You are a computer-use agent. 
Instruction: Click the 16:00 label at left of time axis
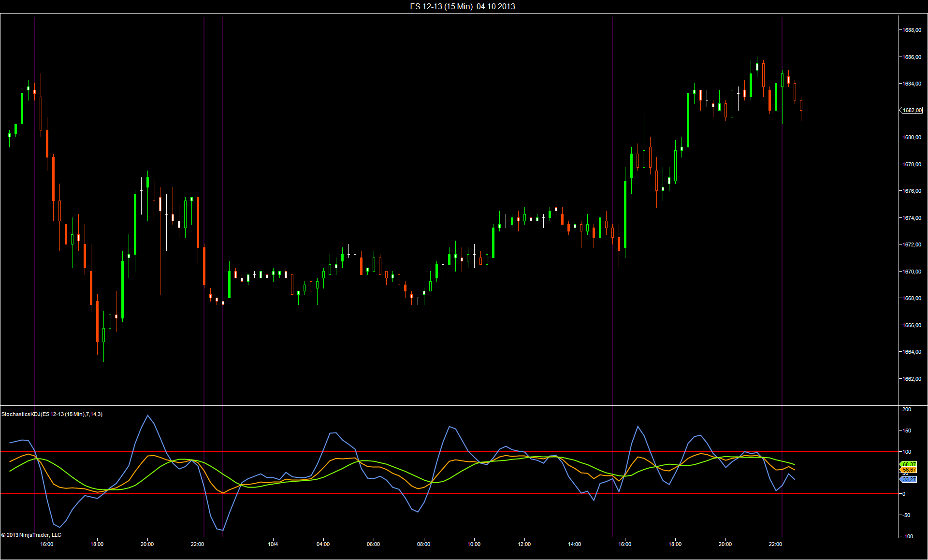(47, 544)
